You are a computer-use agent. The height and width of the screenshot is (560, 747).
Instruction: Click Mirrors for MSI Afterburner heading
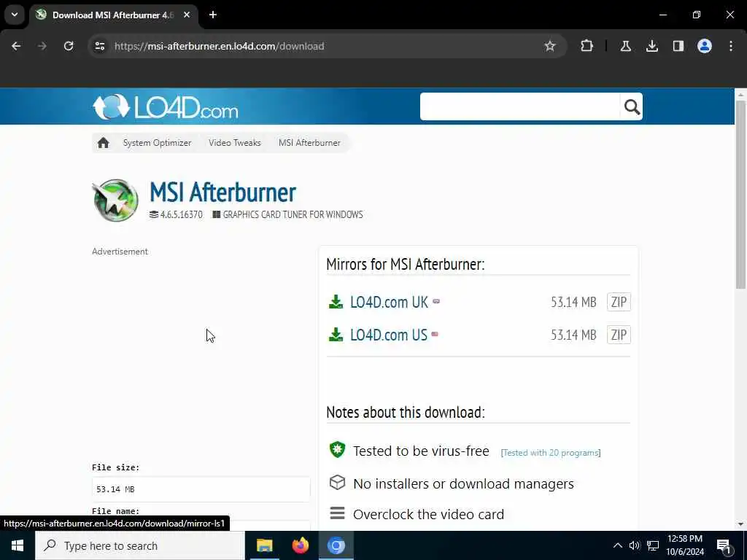coord(405,264)
